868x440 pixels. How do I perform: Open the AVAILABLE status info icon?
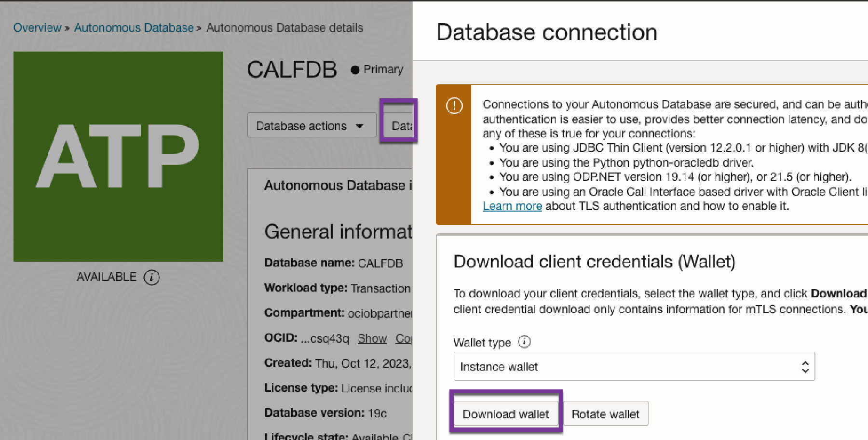[152, 277]
